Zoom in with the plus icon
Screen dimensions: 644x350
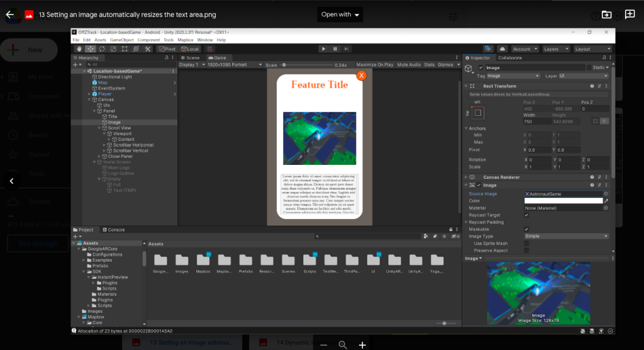362,344
